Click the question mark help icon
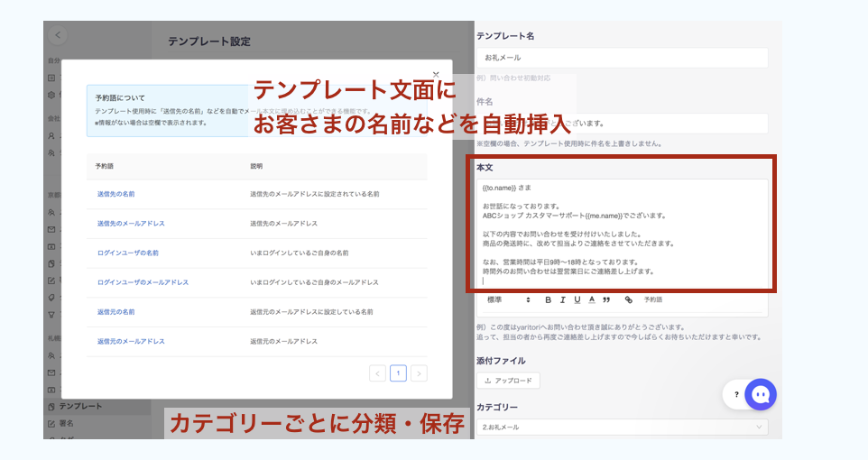 pos(736,395)
